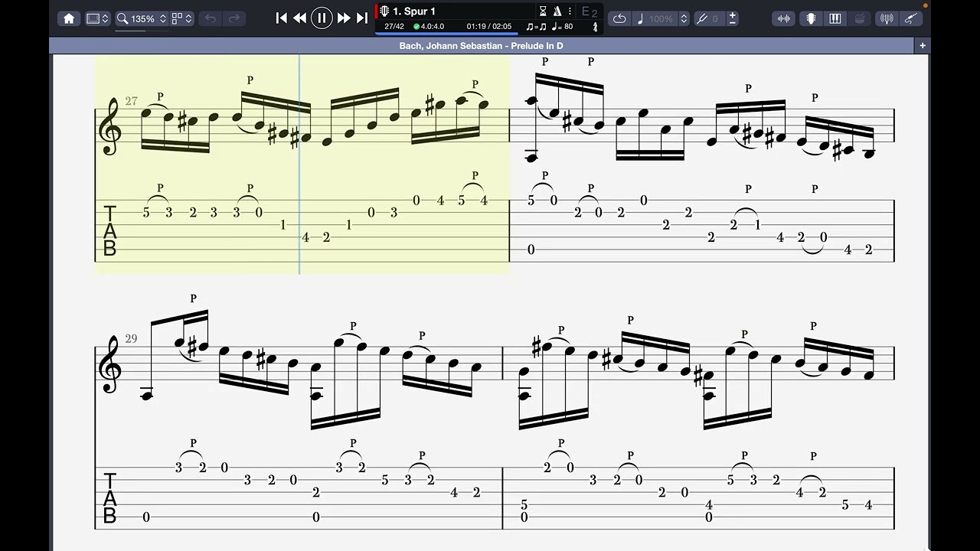Click the relative speed note icon
This screenshot has width=980, height=551.
pos(640,18)
